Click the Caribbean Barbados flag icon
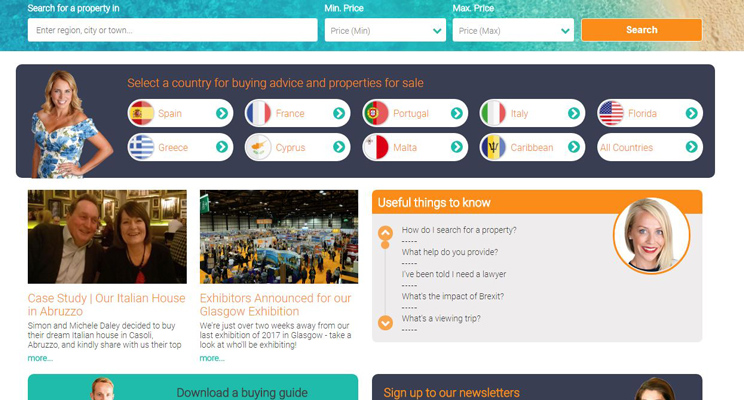744x400 pixels. coord(493,148)
